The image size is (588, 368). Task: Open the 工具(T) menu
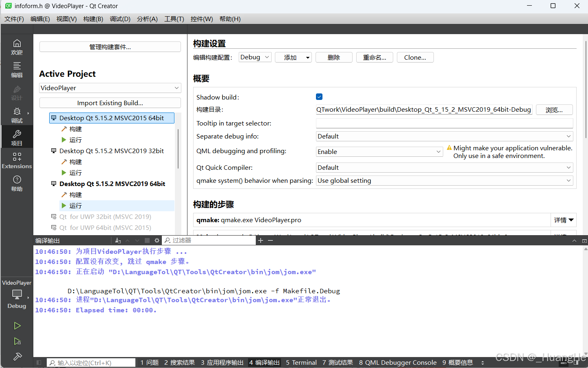[174, 19]
